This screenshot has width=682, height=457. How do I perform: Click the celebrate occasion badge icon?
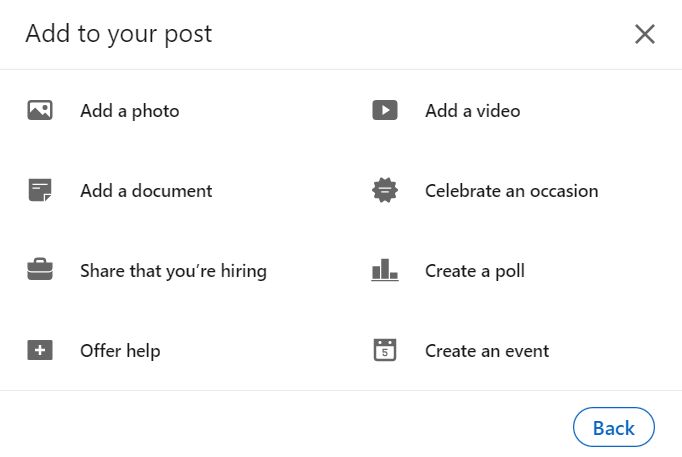(385, 190)
